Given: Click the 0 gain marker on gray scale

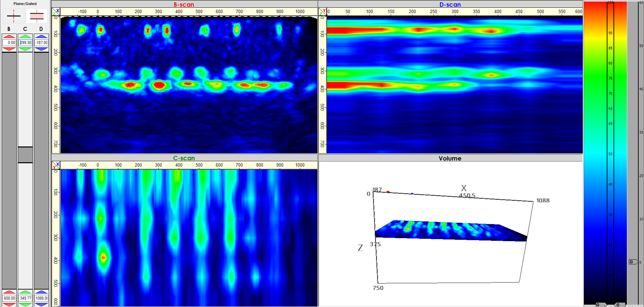Looking at the screenshot, I should tap(632, 262).
